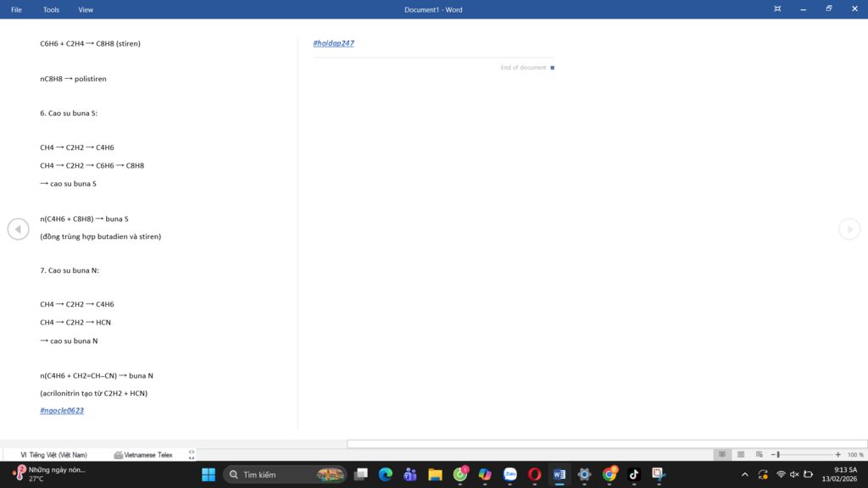Click line 'n(C4H6 + CH2=CH–CN) → buna N'
868x488 pixels.
pyautogui.click(x=97, y=375)
